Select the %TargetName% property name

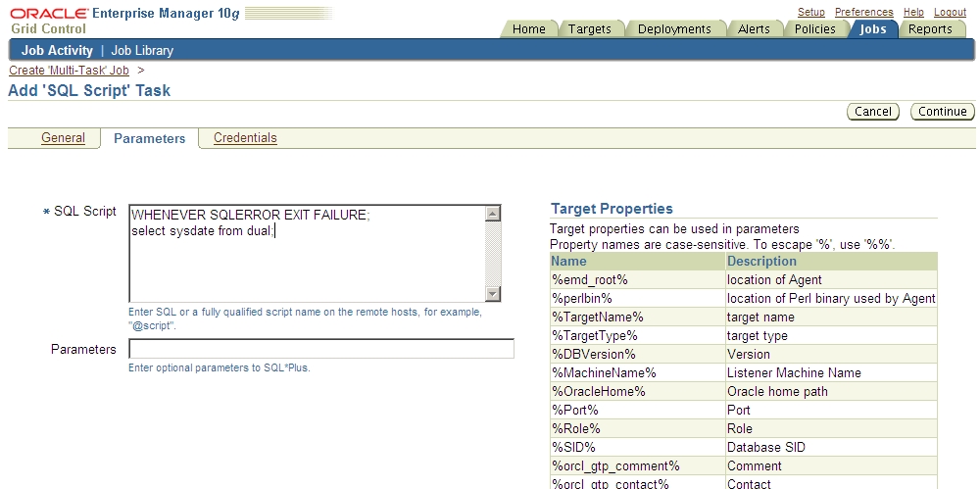tap(597, 318)
